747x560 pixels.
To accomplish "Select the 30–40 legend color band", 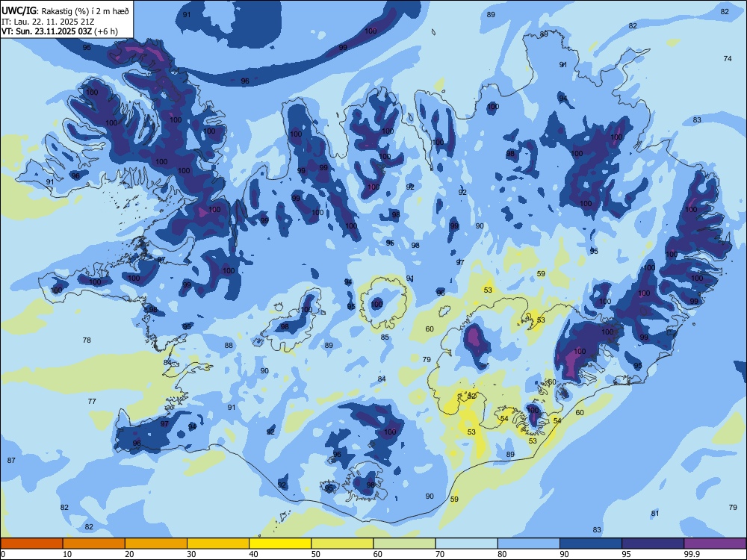I will (x=218, y=544).
